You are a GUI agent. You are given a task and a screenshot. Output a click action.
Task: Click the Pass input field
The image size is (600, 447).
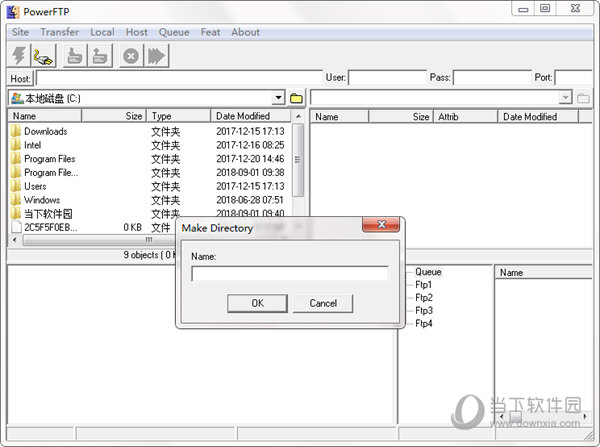(492, 78)
